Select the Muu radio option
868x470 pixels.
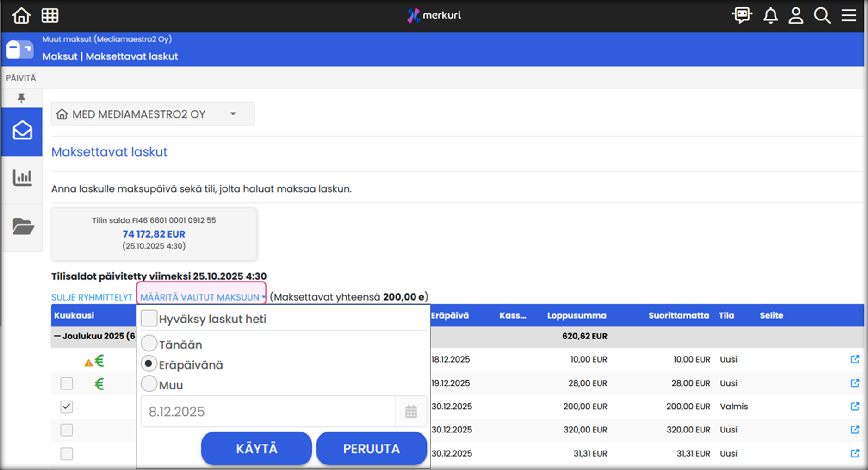[x=149, y=384]
